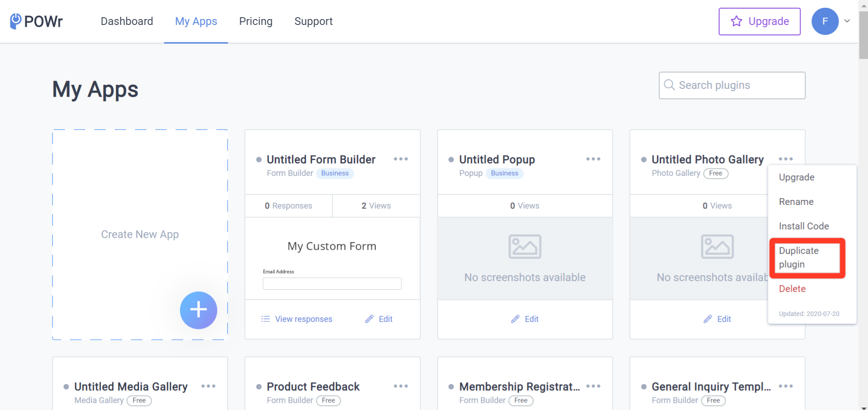Open three-dots menu for Untitled Media Gallery

coord(209,386)
